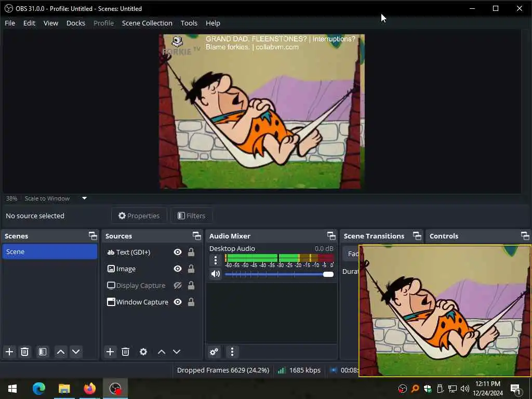Open the Fade transition dropdown
The width and height of the screenshot is (532, 399).
[351, 254]
